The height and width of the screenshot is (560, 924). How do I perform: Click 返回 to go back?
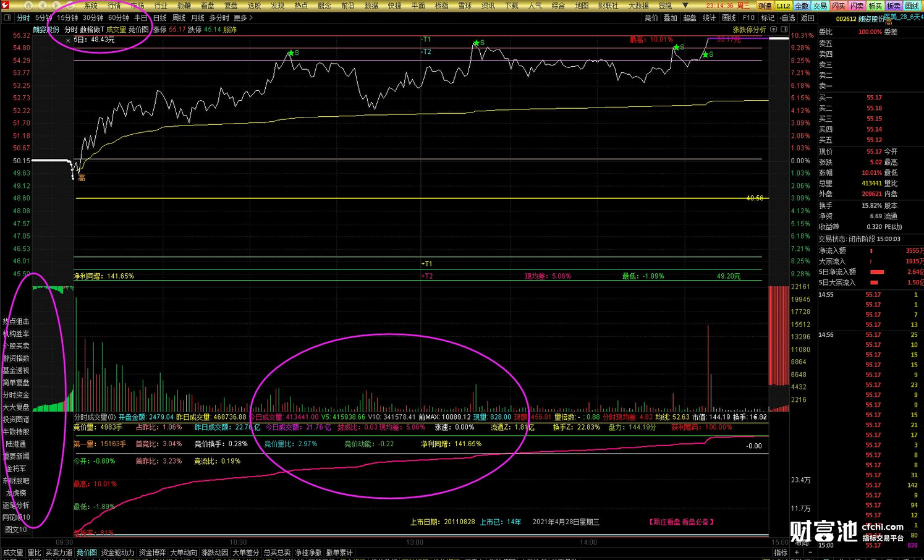(807, 18)
